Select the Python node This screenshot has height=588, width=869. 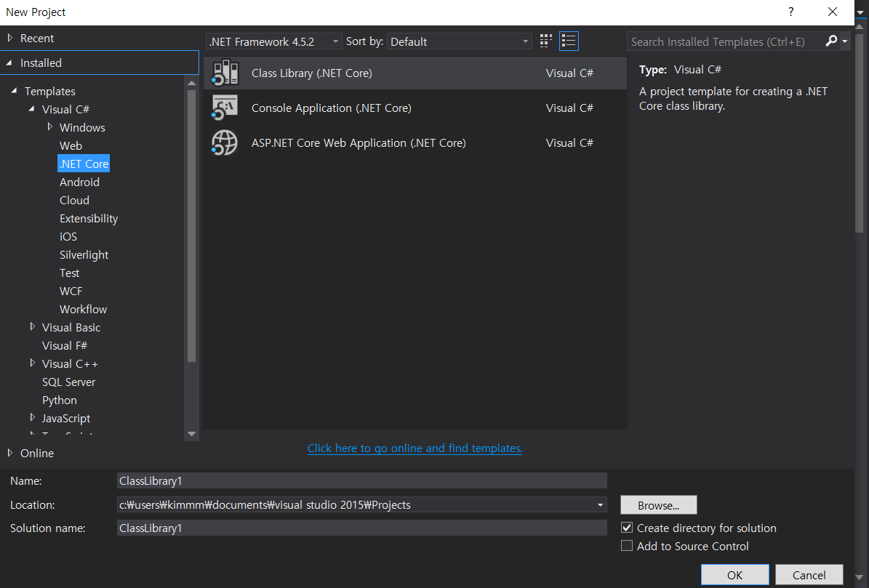click(x=60, y=400)
